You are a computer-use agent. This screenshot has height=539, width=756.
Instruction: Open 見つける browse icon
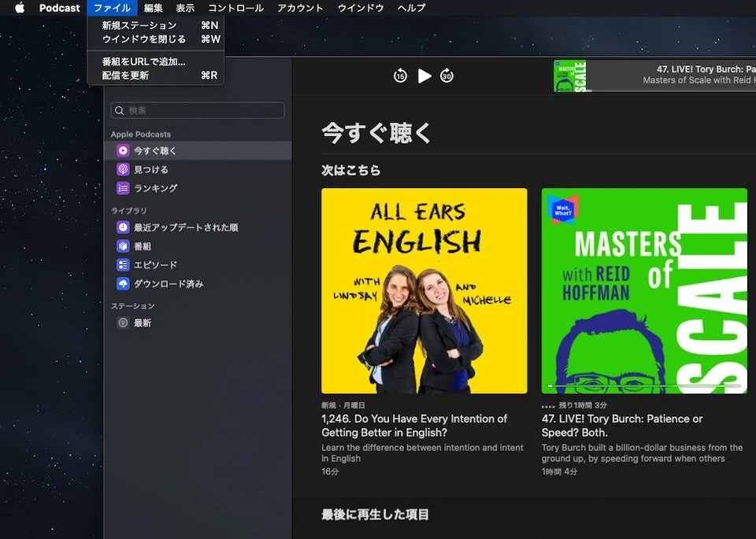[x=123, y=169]
